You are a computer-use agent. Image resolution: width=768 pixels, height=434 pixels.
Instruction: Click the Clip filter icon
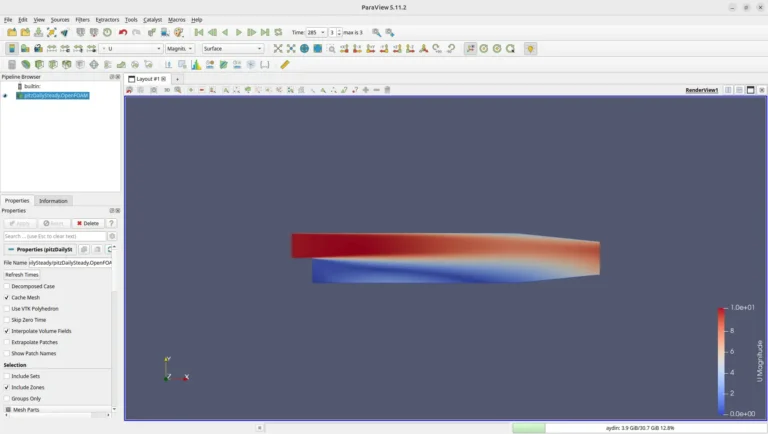pos(39,65)
